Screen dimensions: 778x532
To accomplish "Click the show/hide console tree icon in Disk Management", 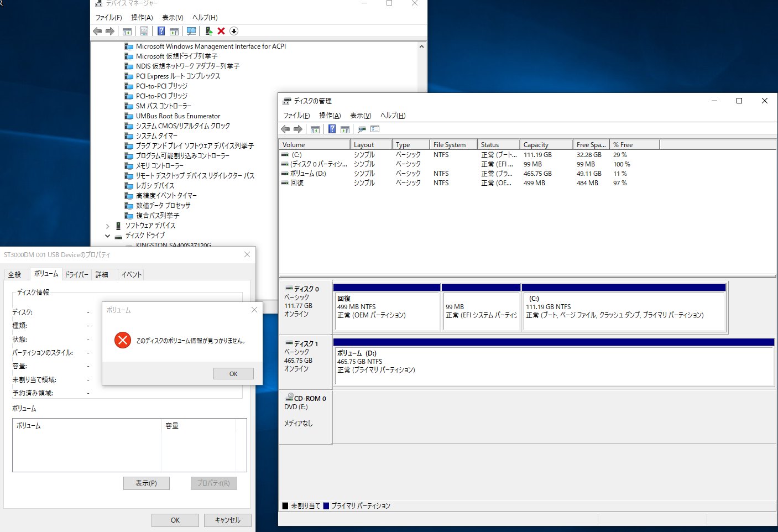I will [x=315, y=129].
